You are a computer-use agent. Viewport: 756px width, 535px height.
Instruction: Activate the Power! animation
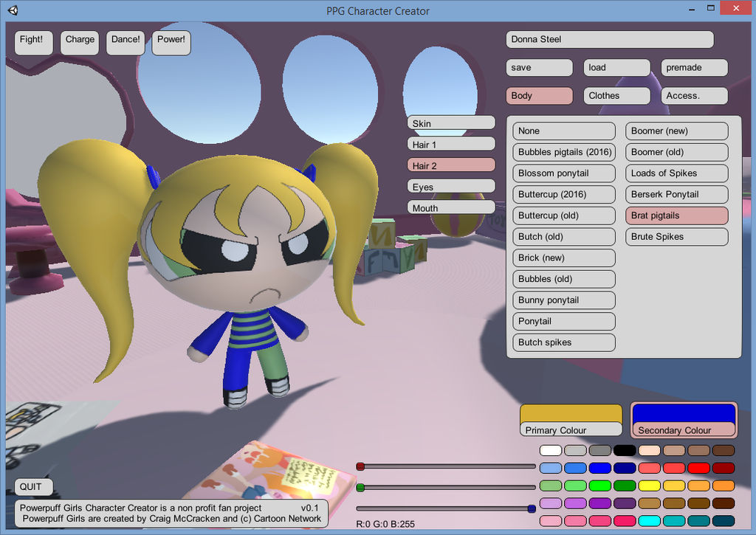[x=171, y=41]
